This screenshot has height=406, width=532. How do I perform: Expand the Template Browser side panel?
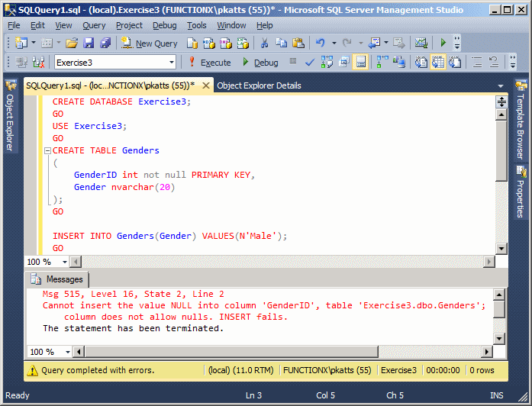point(521,119)
